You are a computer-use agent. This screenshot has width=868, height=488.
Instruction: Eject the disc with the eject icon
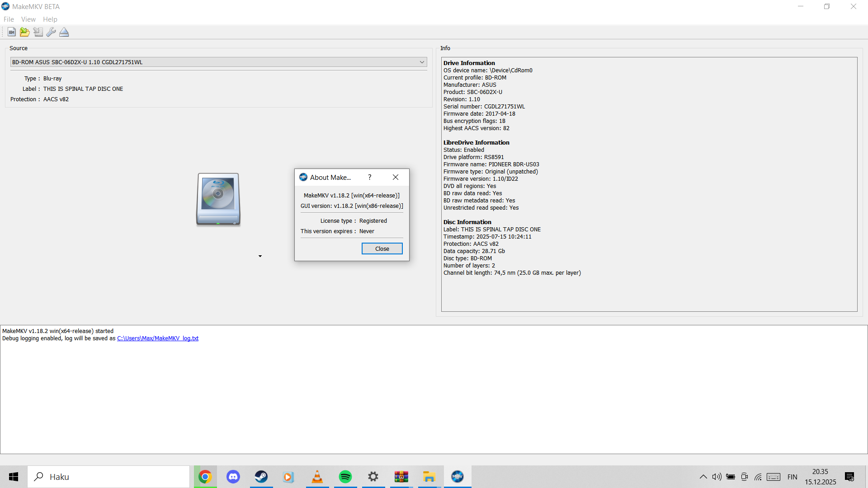(64, 32)
